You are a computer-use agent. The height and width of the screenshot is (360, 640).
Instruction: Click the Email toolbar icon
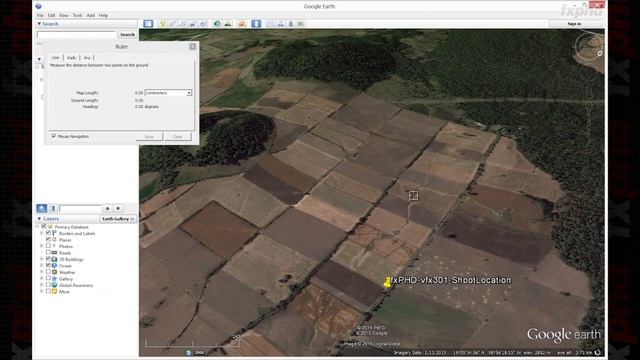tap(271, 24)
